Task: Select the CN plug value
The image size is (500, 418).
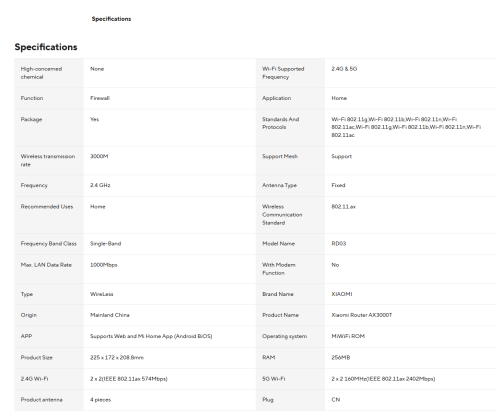Action: [336, 400]
